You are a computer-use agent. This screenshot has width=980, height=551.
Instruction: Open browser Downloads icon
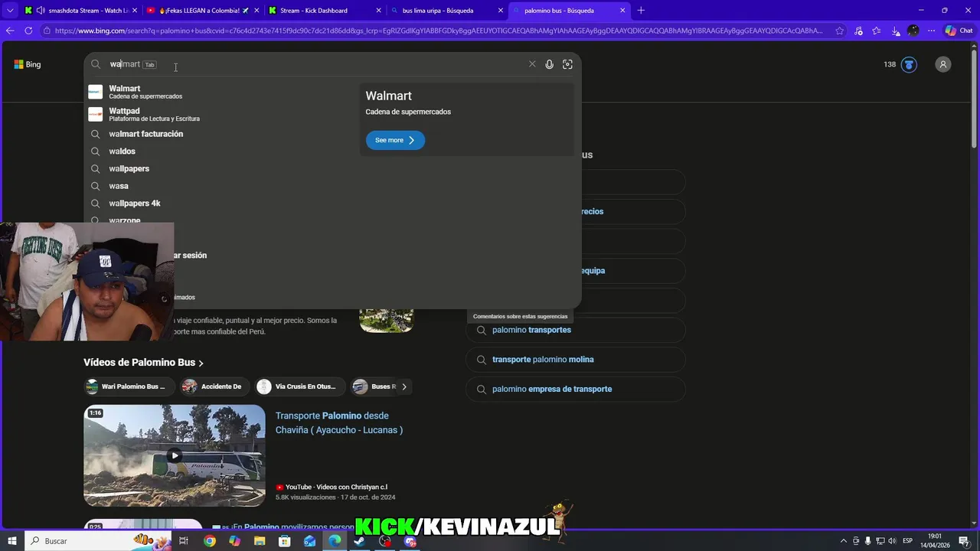[895, 31]
